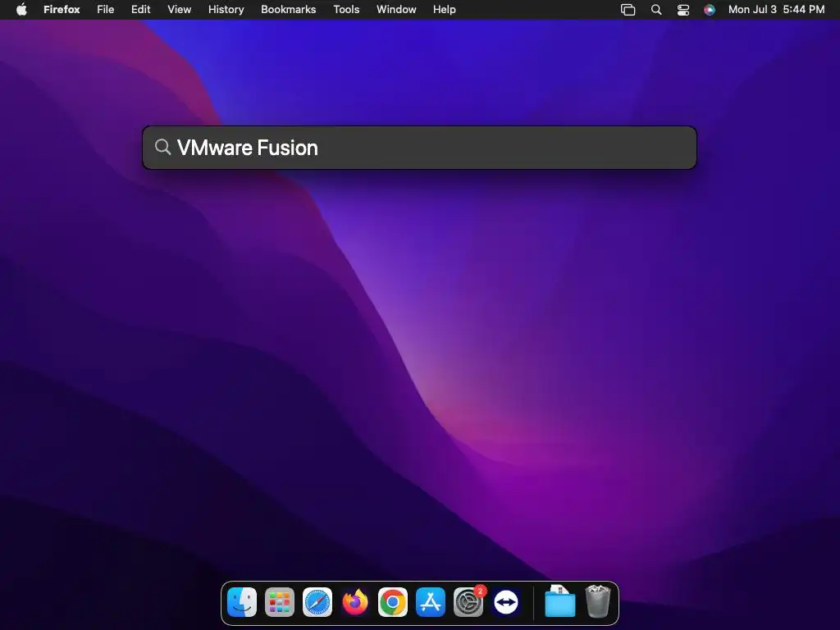Open the Firefox application menu
This screenshot has height=630, width=840.
click(x=62, y=10)
